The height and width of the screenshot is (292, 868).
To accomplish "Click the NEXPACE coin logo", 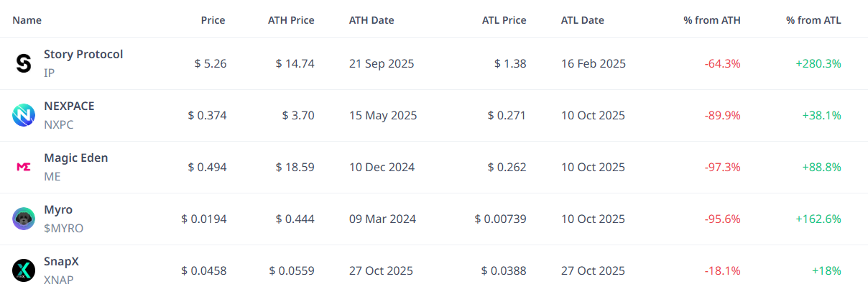I will (24, 116).
